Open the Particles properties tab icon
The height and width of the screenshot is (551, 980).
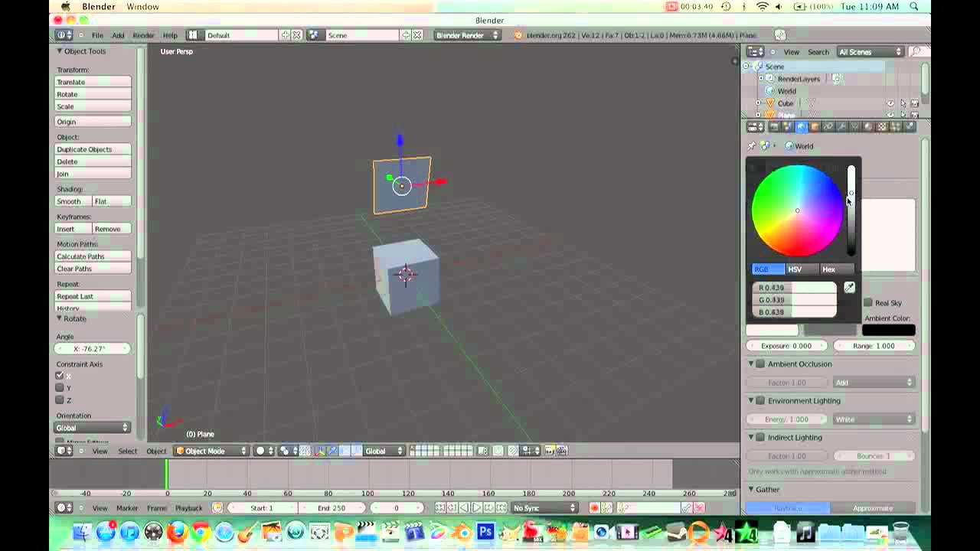896,127
